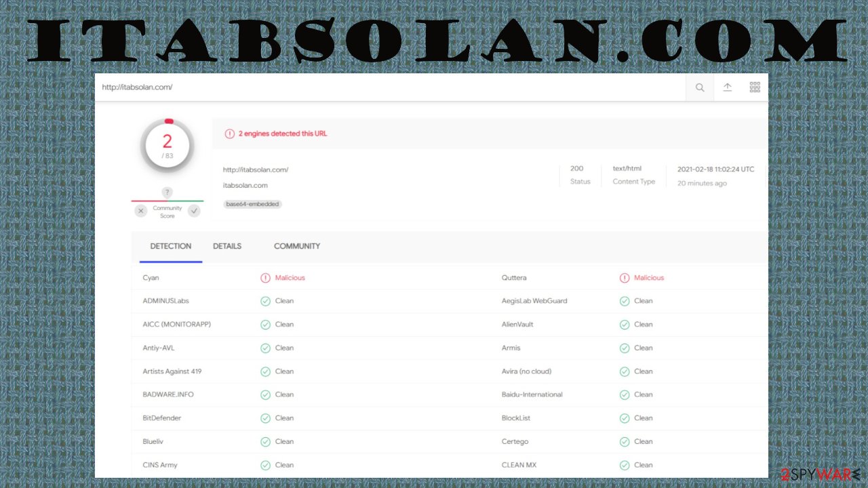Click ADMINUSLabs clean check icon

[266, 301]
